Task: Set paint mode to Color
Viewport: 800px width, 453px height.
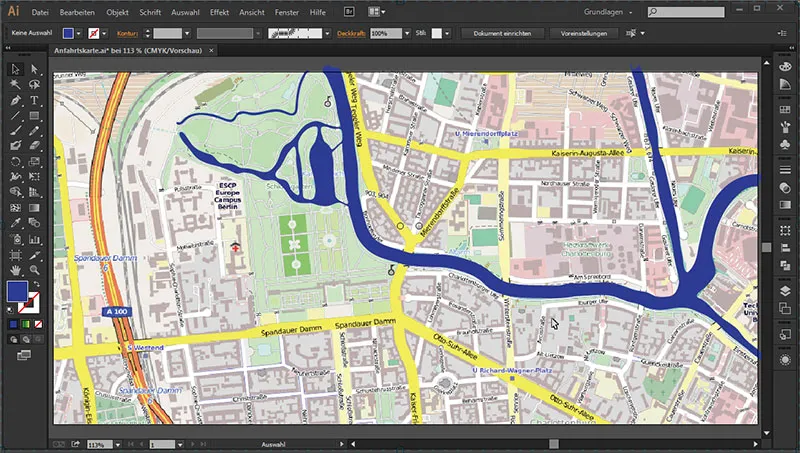Action: (x=13, y=324)
